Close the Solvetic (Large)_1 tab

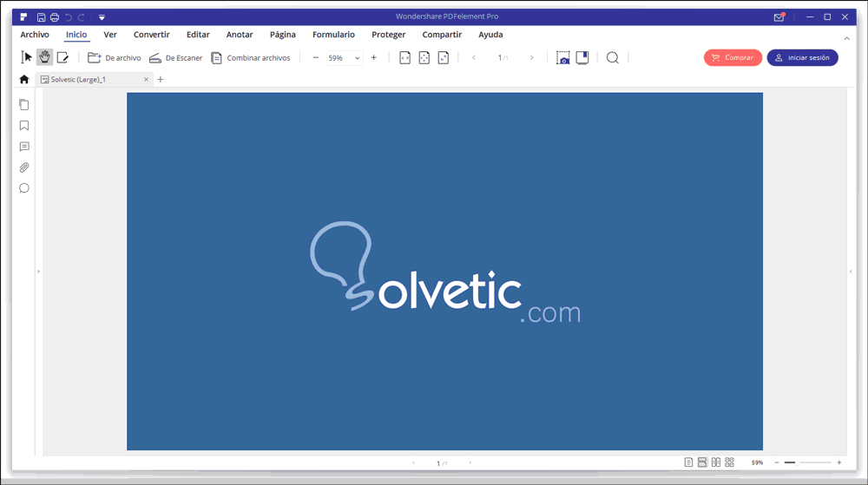[x=146, y=80]
